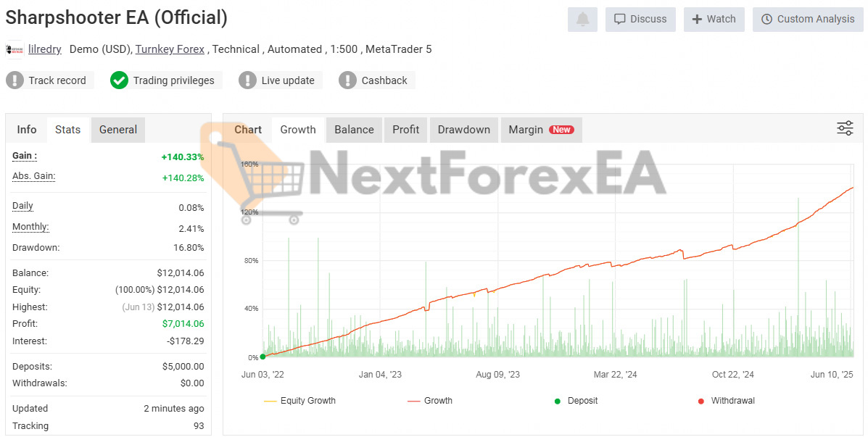
Task: Select the General info tab
Action: (117, 130)
